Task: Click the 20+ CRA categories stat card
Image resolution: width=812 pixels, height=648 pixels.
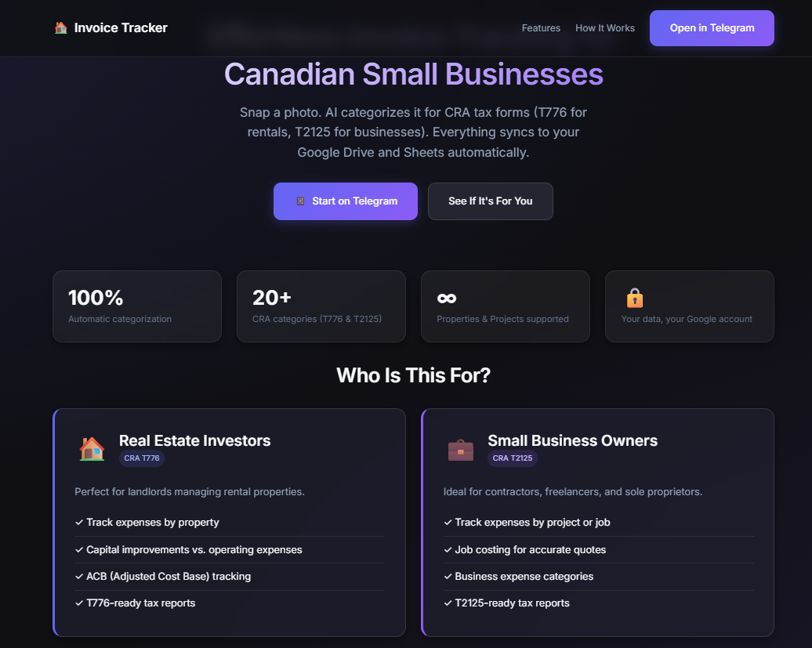Action: click(x=321, y=306)
